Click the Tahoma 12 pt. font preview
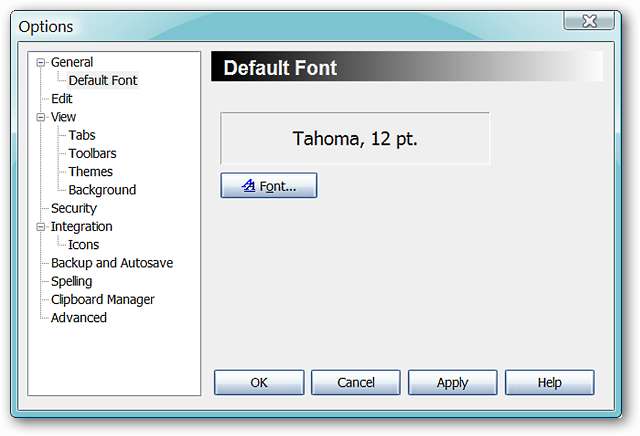 tap(355, 139)
